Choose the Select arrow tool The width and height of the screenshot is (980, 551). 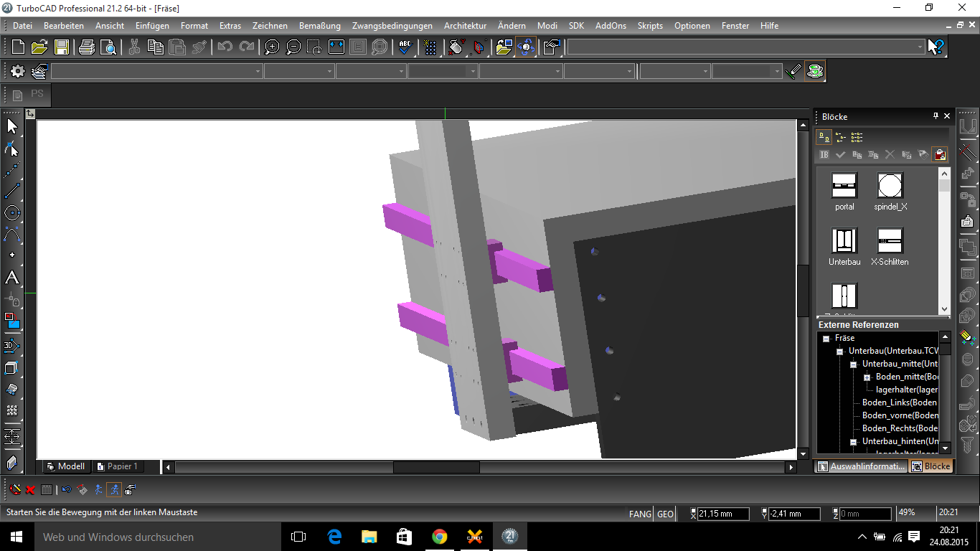[x=12, y=127]
